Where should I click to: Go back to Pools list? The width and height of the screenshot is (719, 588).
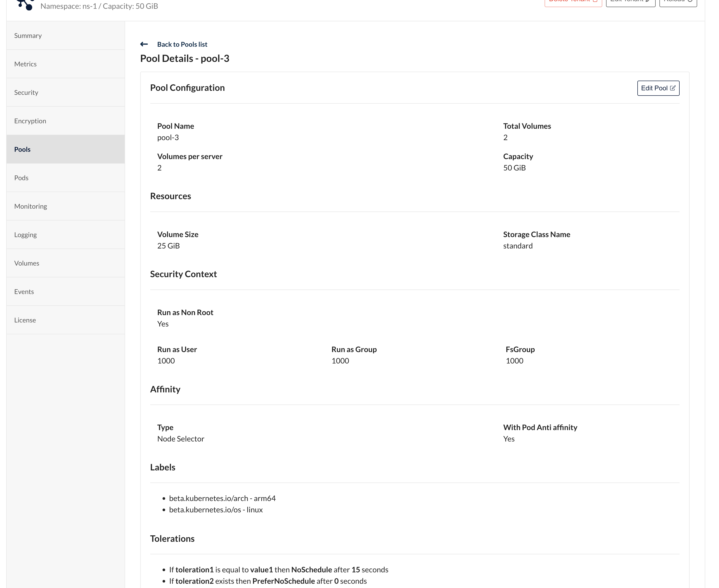182,44
